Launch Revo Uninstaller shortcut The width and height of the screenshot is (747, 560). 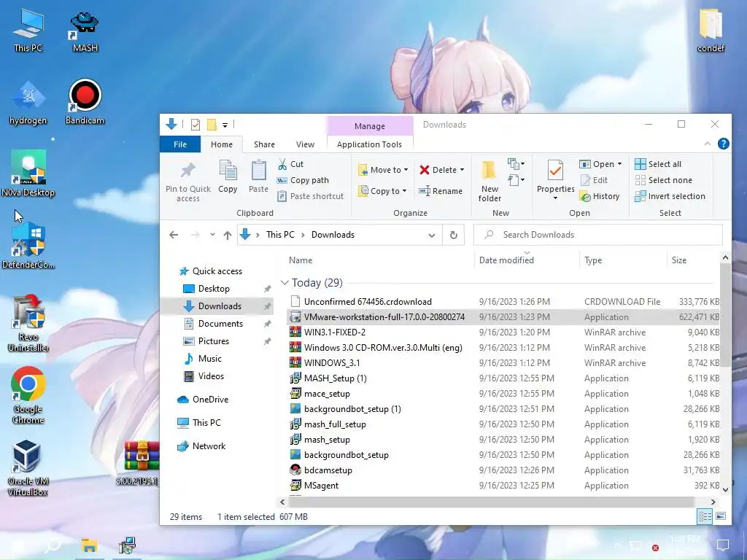tap(28, 323)
